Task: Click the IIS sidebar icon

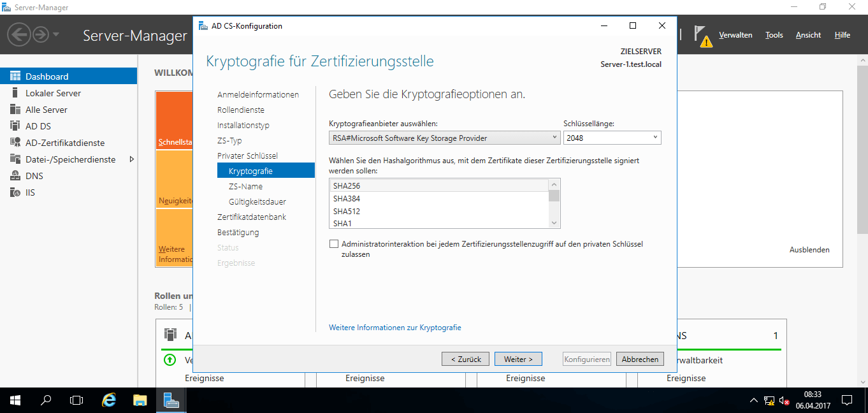Action: click(15, 192)
